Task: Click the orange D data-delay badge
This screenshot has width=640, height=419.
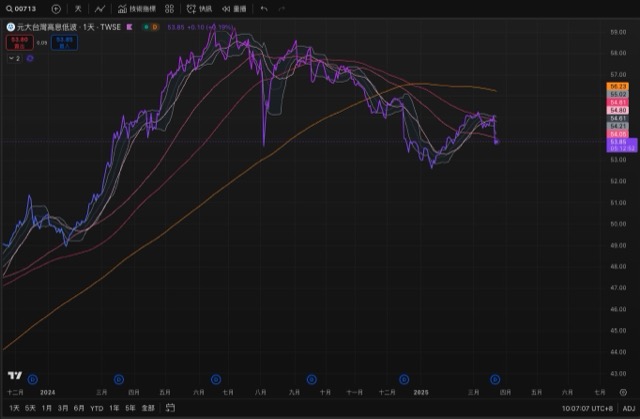Action: [155, 27]
